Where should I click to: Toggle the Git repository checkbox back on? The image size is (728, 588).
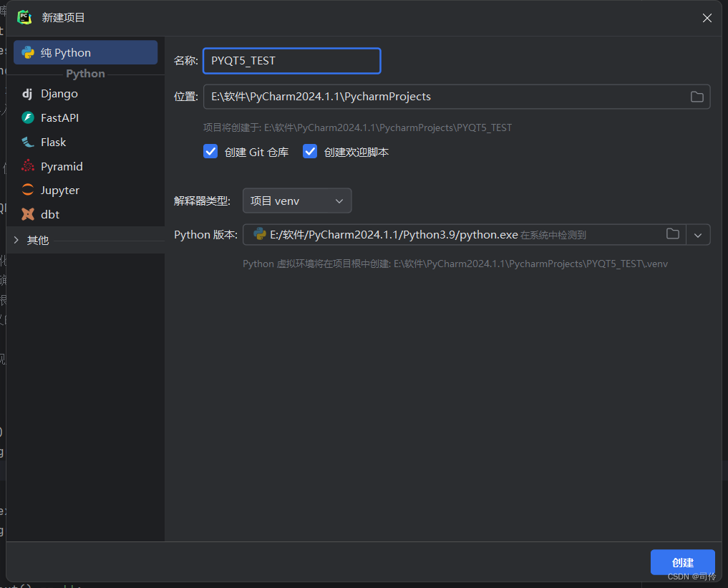pyautogui.click(x=210, y=151)
